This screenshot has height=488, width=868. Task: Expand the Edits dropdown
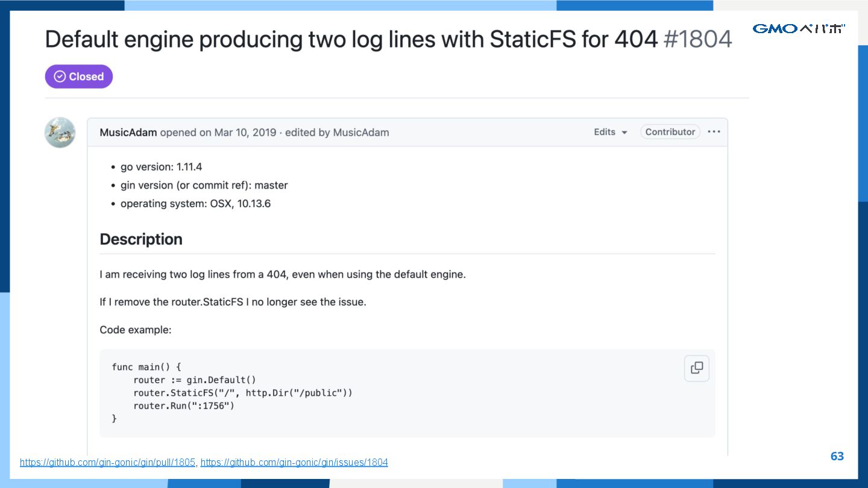point(610,132)
